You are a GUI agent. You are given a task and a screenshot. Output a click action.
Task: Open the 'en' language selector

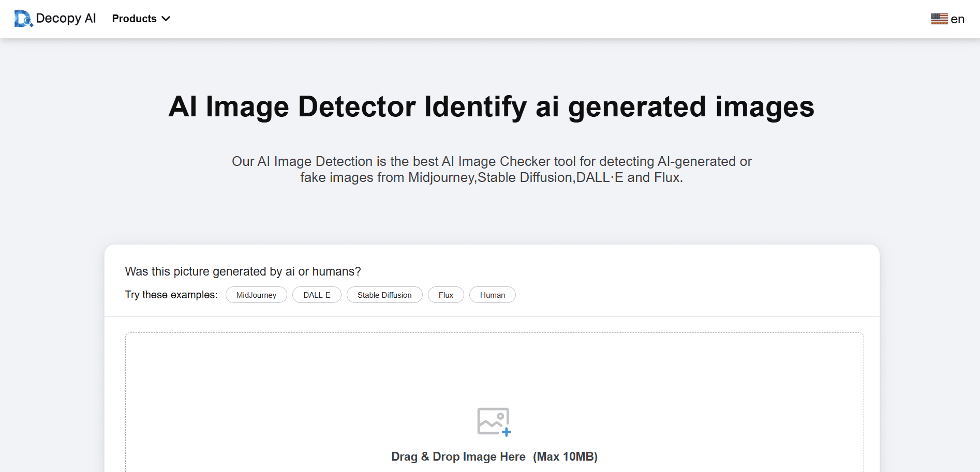[x=957, y=19]
